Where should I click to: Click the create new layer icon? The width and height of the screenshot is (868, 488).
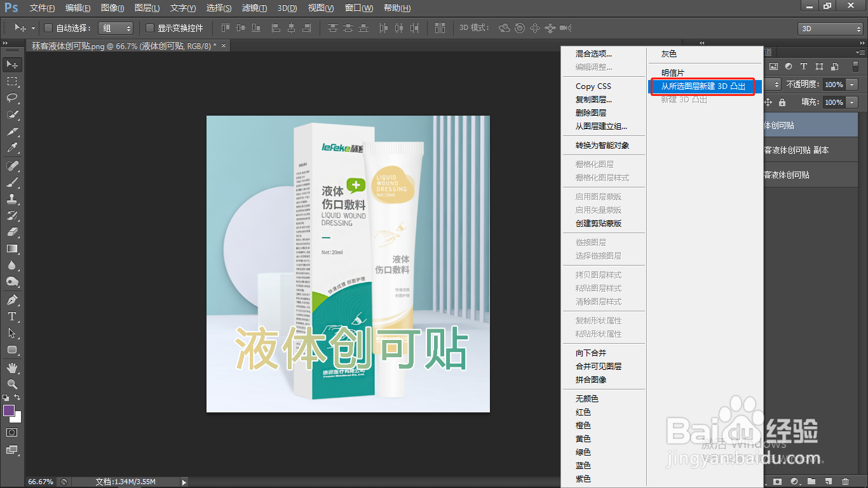[828, 481]
